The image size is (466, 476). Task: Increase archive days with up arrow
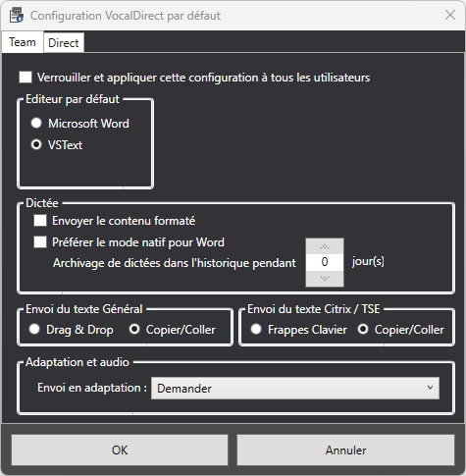point(325,246)
